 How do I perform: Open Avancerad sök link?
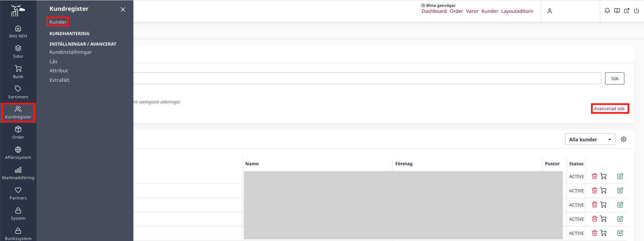click(x=609, y=109)
